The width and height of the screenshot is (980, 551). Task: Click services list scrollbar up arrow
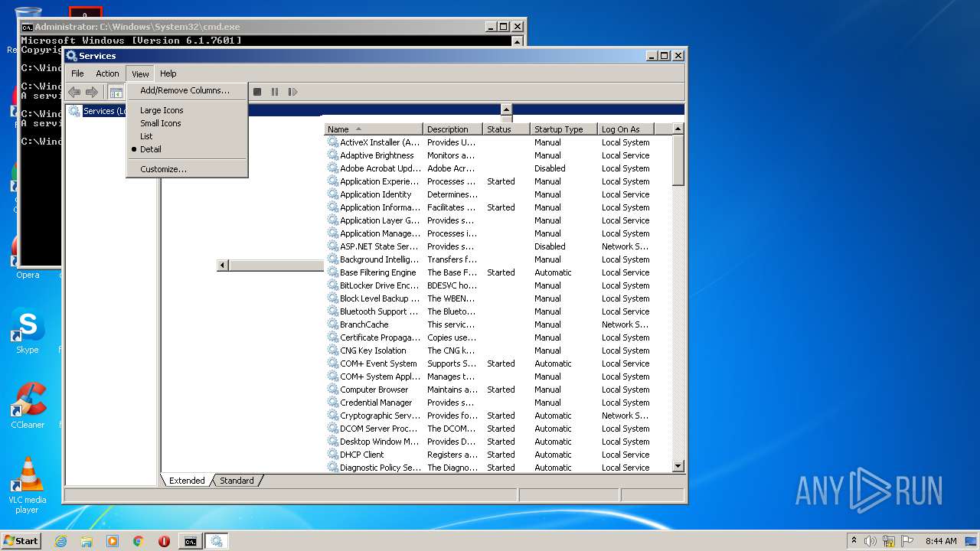coord(678,129)
